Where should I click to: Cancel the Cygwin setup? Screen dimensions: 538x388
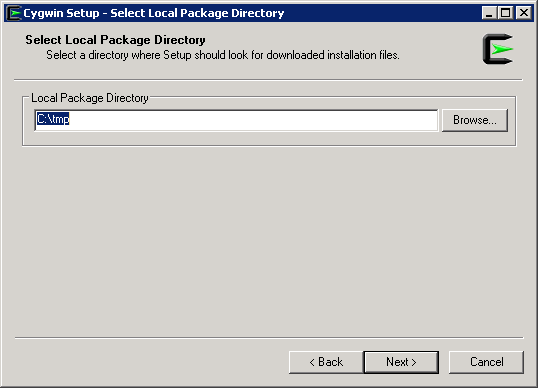click(486, 362)
